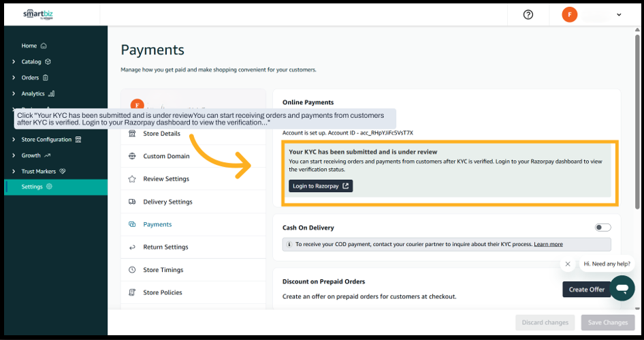This screenshot has height=340, width=644.
Task: Click the Custom Domain globe icon
Action: (x=132, y=156)
